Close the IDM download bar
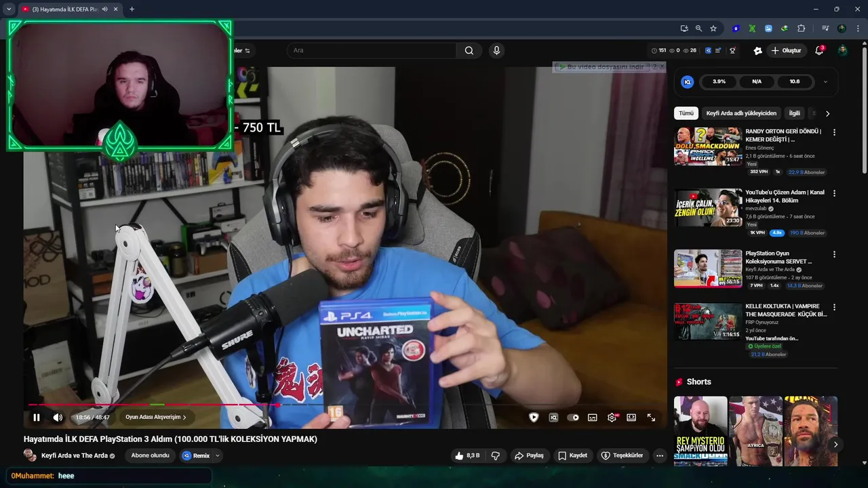The image size is (868, 488). tap(662, 66)
